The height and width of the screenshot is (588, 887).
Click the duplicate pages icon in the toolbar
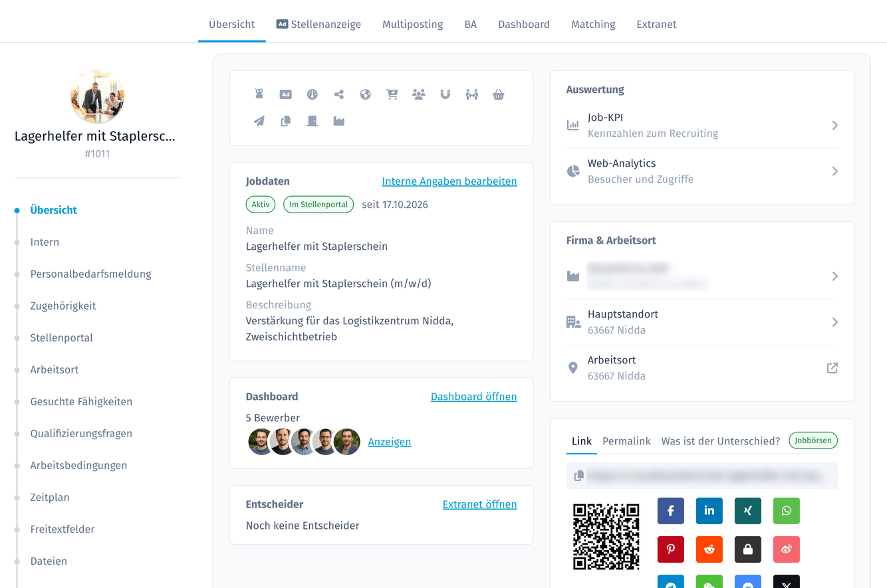click(286, 121)
